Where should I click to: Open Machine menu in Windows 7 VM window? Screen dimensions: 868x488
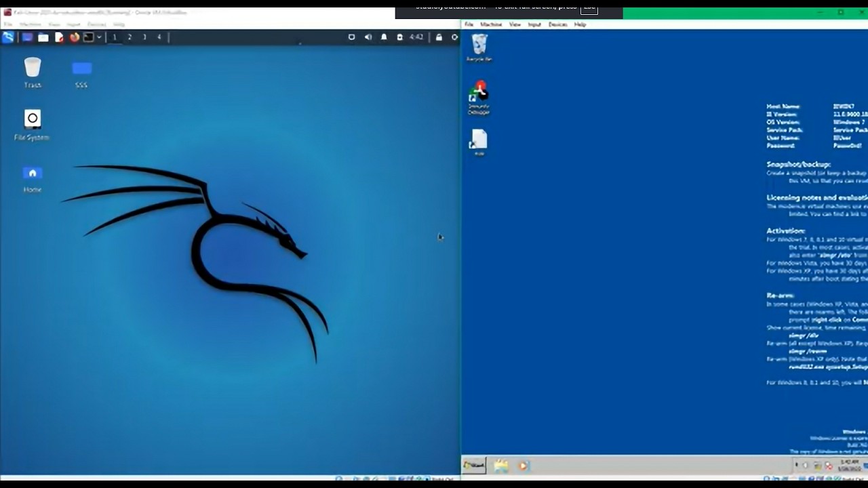coord(491,24)
